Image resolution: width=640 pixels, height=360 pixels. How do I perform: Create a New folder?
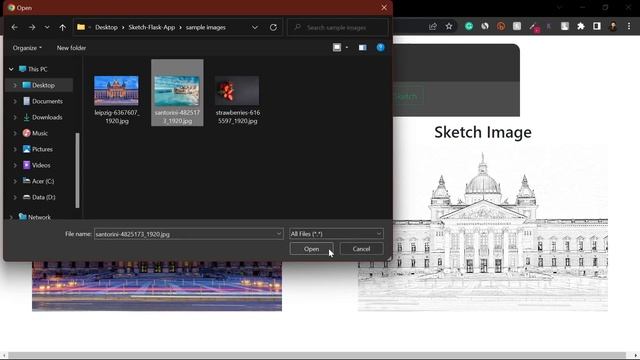(71, 48)
